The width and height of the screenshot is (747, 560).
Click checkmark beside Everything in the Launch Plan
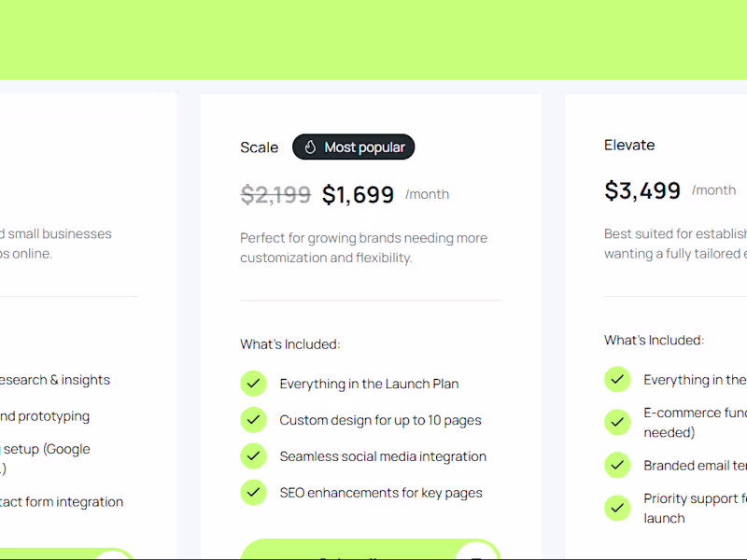(x=253, y=384)
